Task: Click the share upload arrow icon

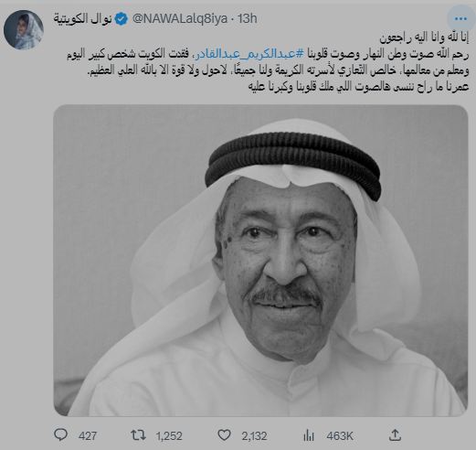Action: tap(395, 435)
